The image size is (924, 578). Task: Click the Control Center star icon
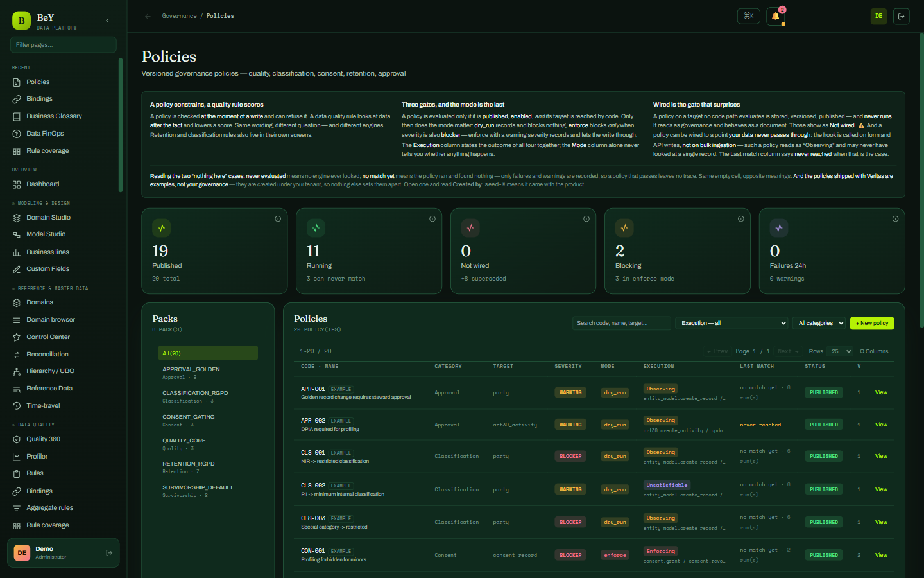(17, 337)
